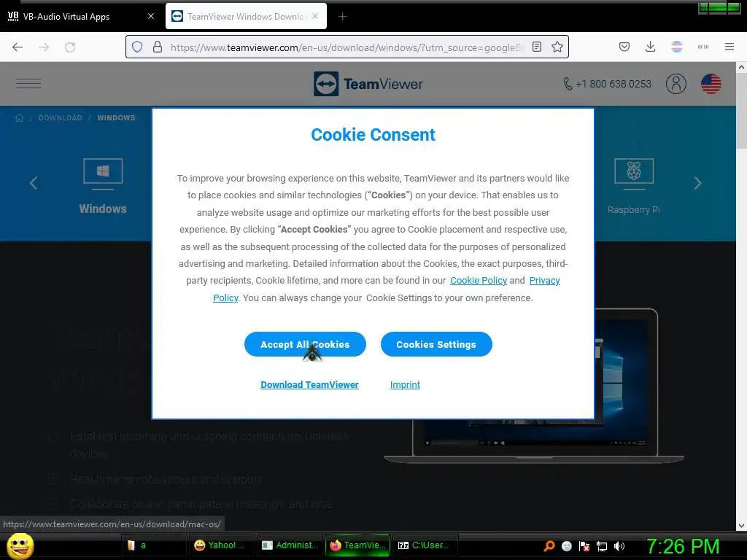The height and width of the screenshot is (560, 747).
Task: Open the flag notification tray icon
Action: point(584,546)
